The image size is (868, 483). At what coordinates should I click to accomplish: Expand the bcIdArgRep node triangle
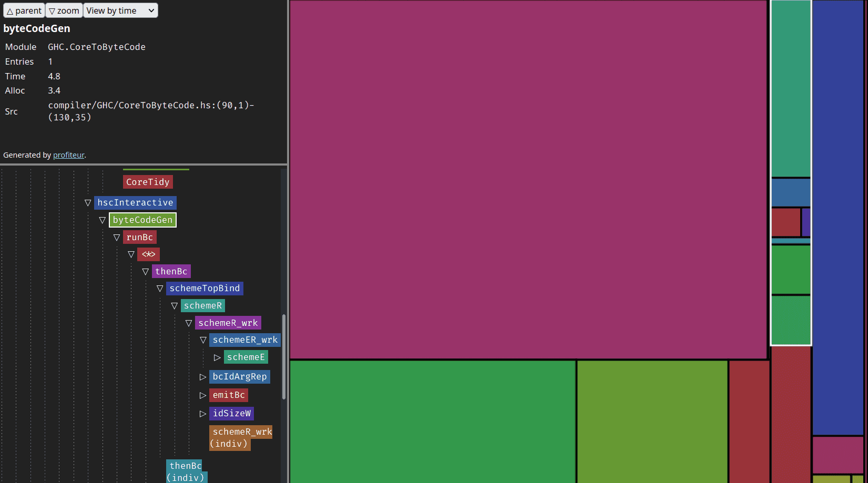(203, 377)
